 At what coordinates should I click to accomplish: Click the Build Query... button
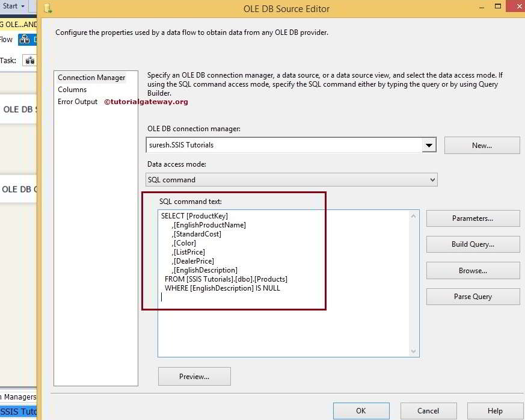473,244
